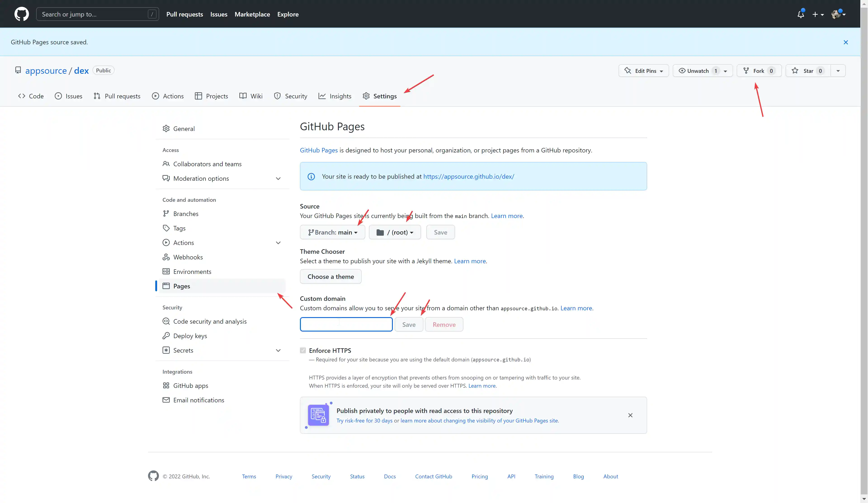Open the appsource.github.io/dex site link

pyautogui.click(x=468, y=176)
